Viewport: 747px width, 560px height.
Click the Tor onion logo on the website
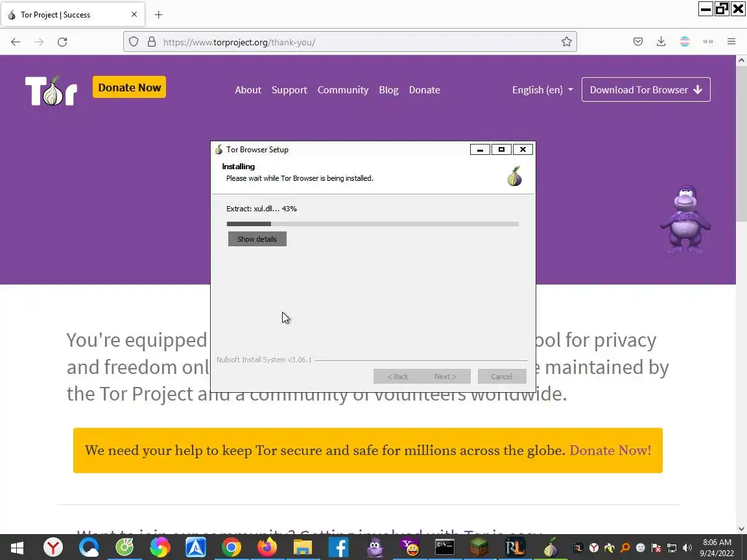[51, 91]
